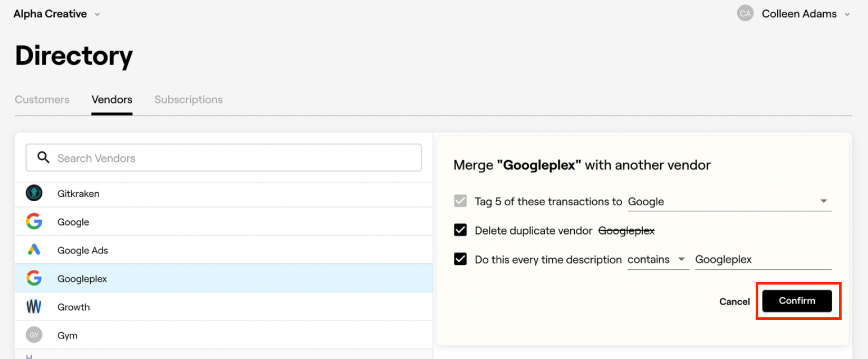Expand the Colleen Adams account menu
Screen dimensions: 868x359
point(806,14)
